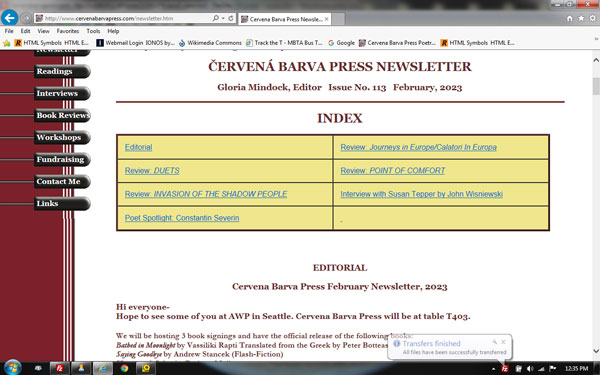
Task: Switch to Internet Explorer taskbar button
Action: point(103,368)
